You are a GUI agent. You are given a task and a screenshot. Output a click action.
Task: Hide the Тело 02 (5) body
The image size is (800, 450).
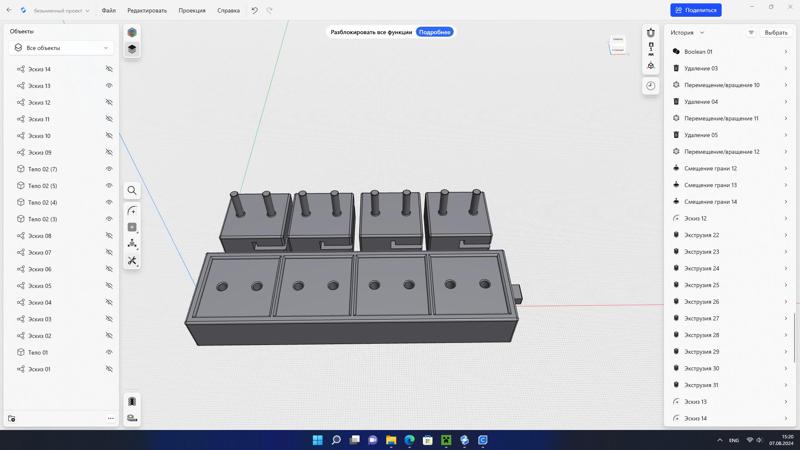[x=109, y=186]
